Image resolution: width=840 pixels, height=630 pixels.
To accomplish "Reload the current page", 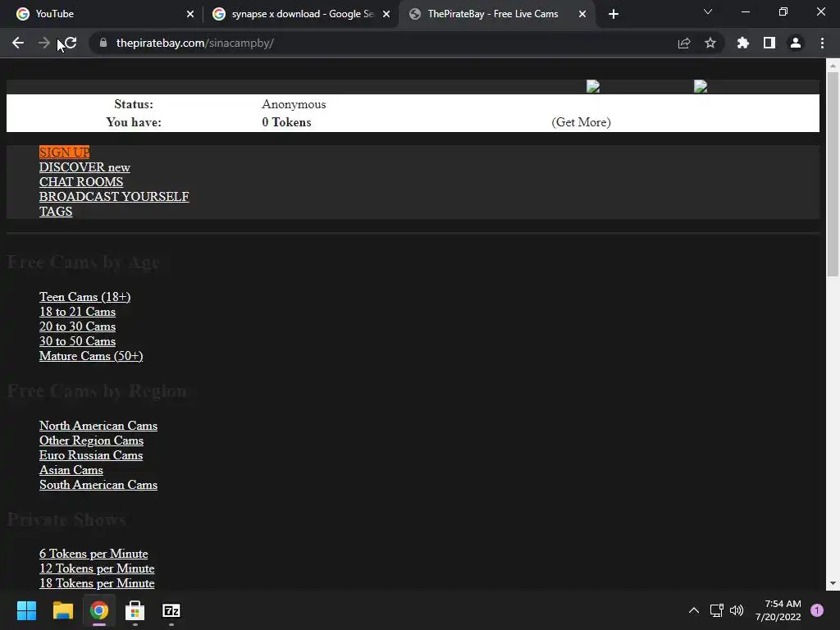I will tap(71, 43).
